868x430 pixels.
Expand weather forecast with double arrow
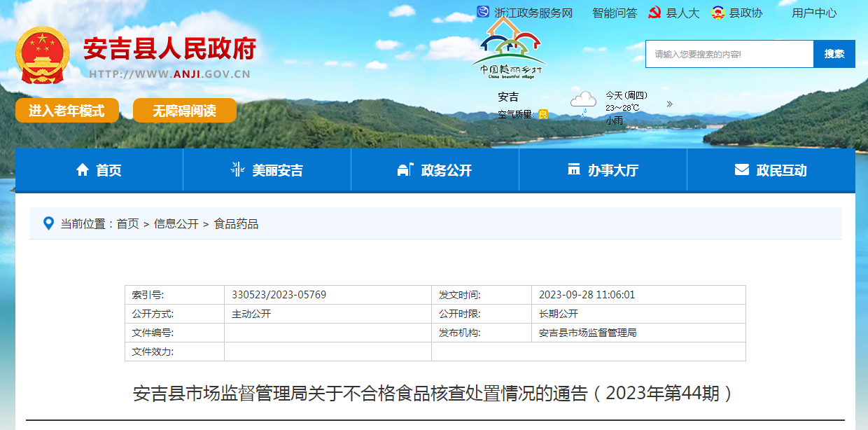point(669,104)
